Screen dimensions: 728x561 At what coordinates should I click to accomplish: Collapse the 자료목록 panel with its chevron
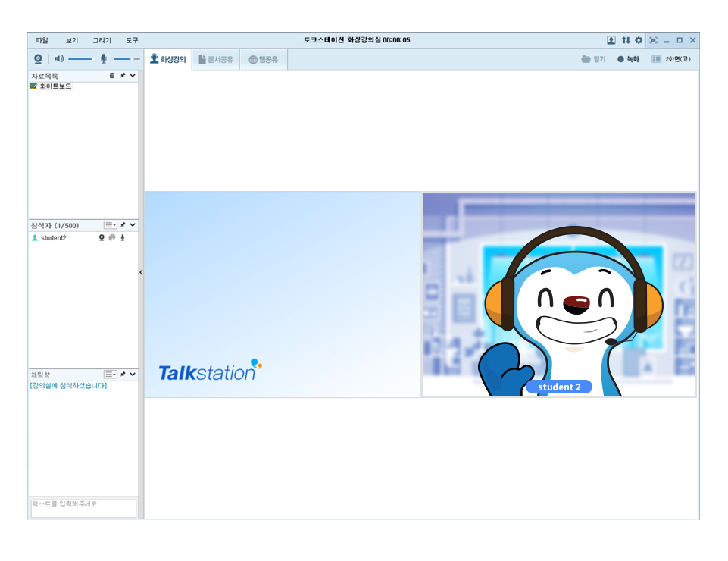coord(133,75)
